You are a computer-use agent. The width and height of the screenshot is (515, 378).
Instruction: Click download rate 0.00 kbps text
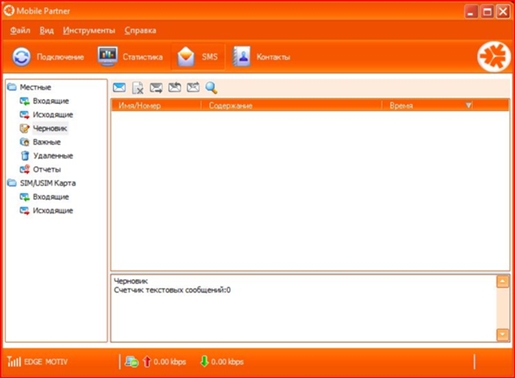point(227,362)
